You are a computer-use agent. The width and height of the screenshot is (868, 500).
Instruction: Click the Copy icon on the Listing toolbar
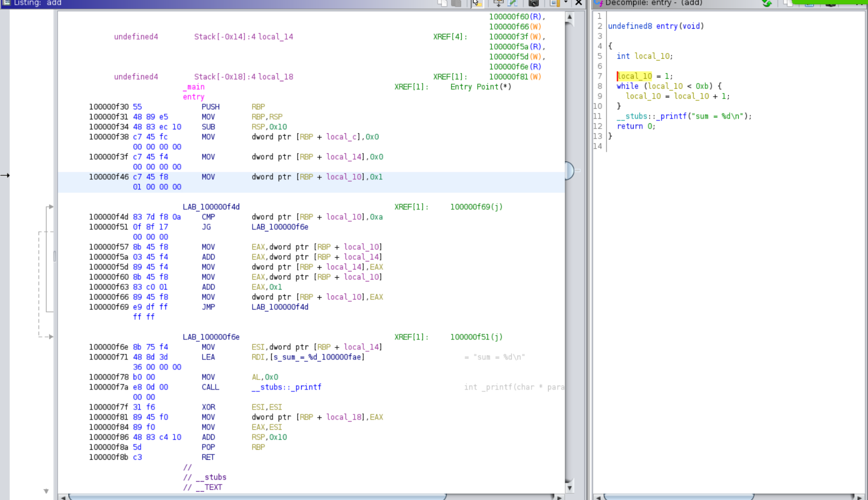[442, 3]
